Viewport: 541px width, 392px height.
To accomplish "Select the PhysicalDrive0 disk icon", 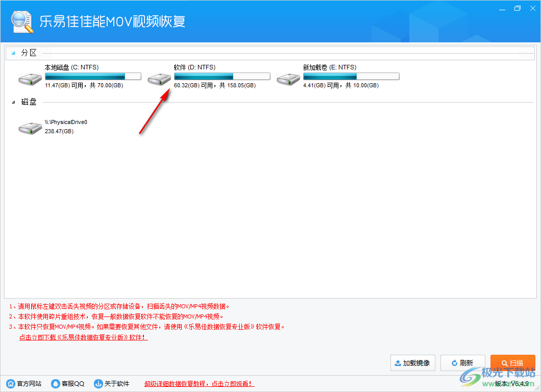I will (30, 128).
